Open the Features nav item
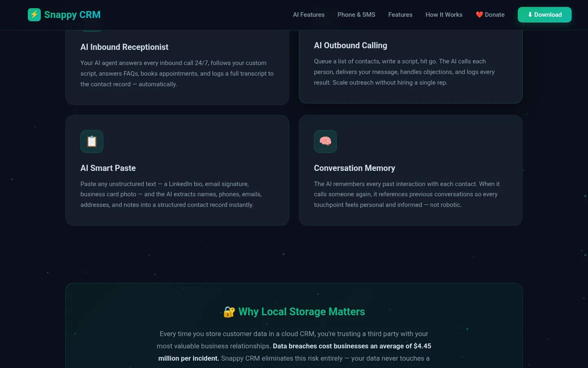This screenshot has width=588, height=368. (x=400, y=15)
